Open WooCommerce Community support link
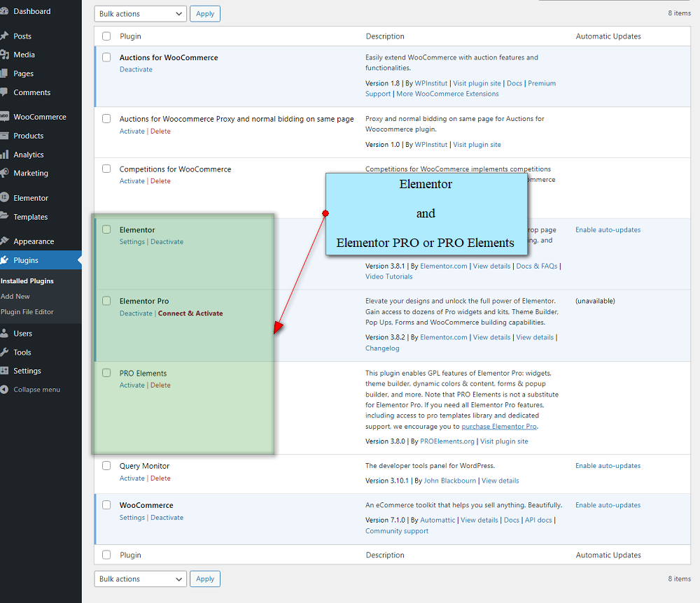 396,531
